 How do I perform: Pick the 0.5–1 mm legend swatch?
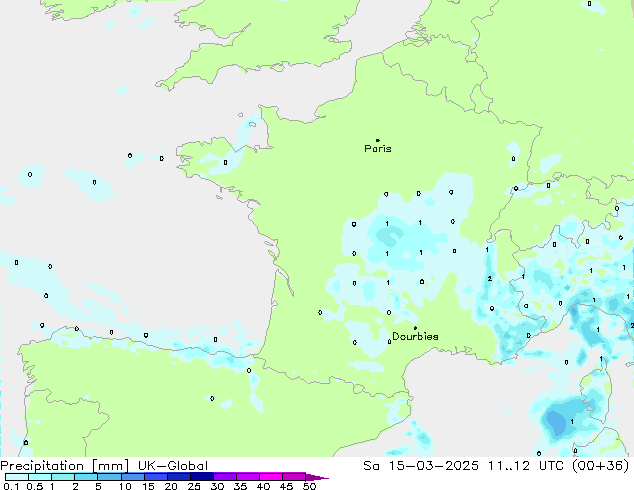point(40,477)
